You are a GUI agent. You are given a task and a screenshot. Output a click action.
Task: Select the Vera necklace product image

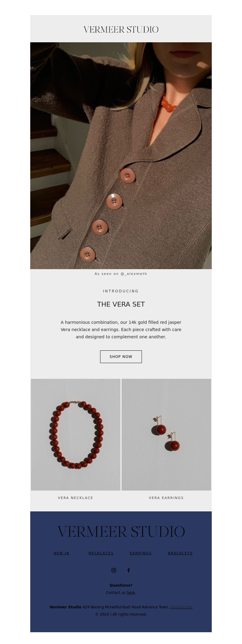coord(76,435)
